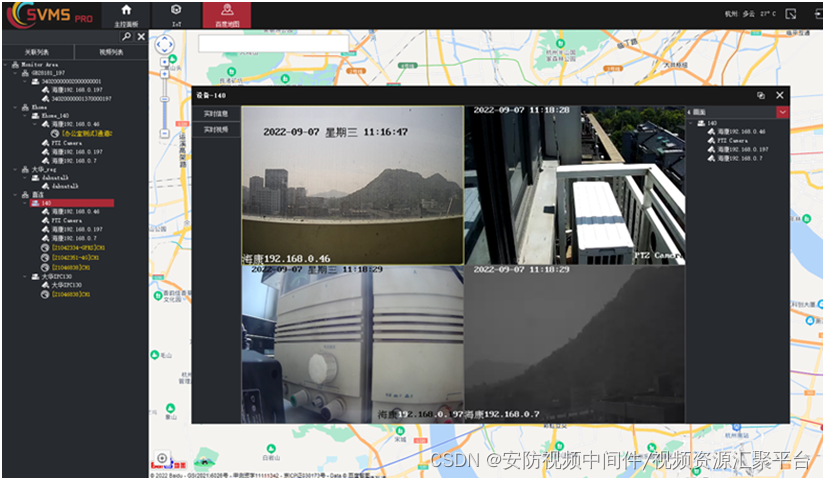Click the map search input box

(274, 43)
